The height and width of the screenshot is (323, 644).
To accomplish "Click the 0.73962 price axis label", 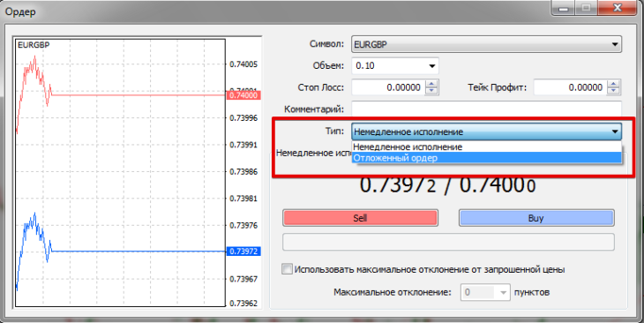I will click(x=243, y=304).
